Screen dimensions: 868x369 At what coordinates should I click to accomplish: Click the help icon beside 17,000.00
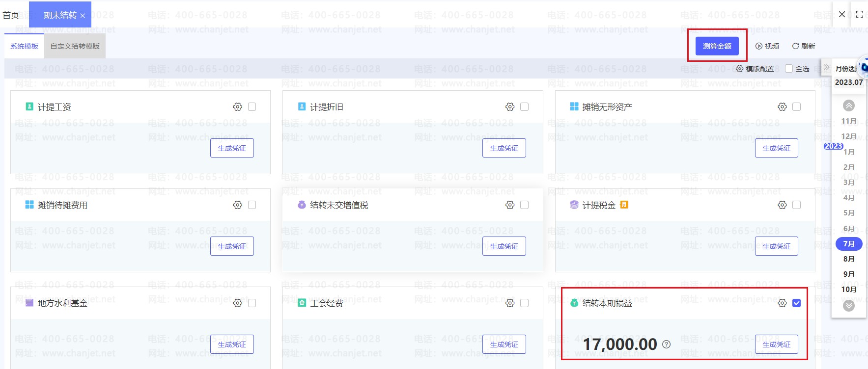666,344
